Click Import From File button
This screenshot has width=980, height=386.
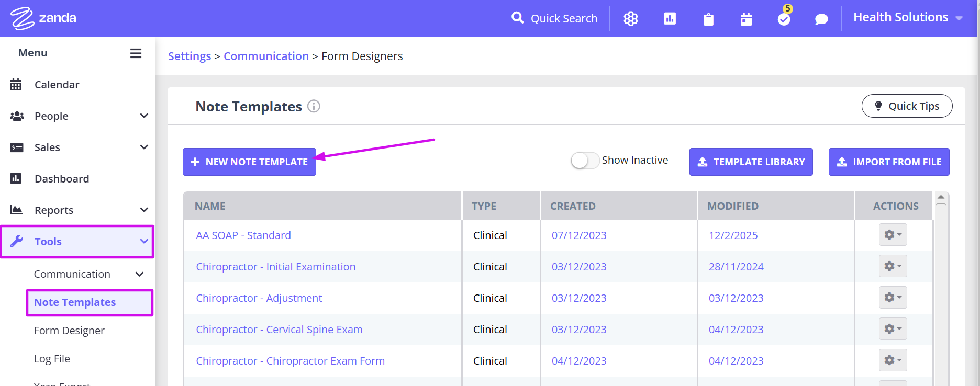(x=888, y=162)
